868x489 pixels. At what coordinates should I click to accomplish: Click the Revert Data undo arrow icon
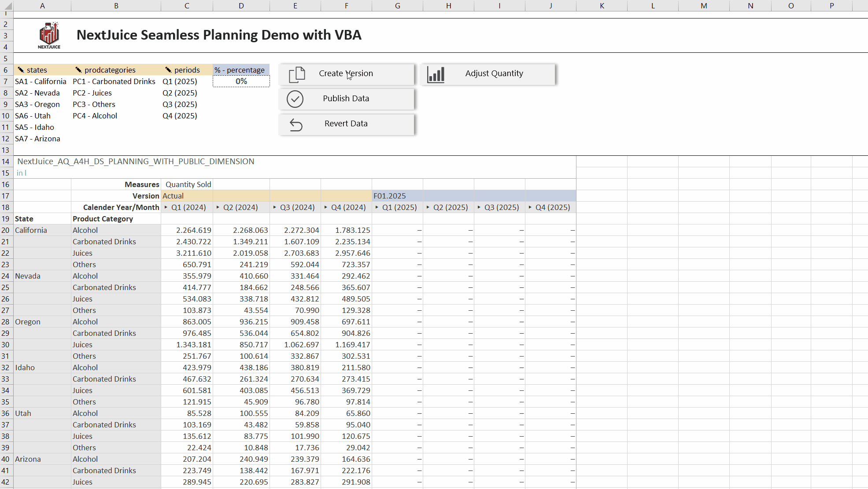tap(295, 125)
